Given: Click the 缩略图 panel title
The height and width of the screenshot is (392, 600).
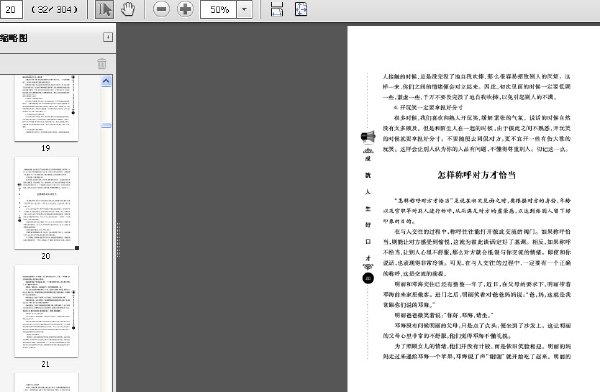Looking at the screenshot, I should click(14, 38).
